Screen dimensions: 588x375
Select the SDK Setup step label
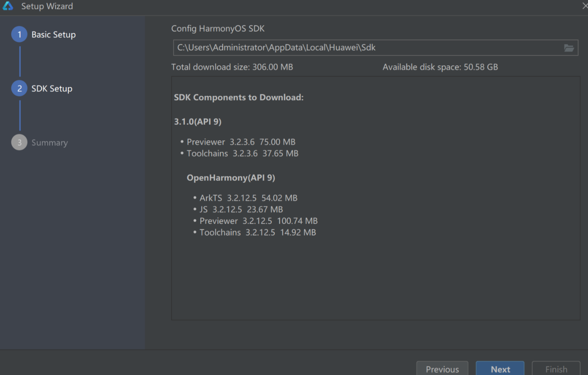point(52,89)
